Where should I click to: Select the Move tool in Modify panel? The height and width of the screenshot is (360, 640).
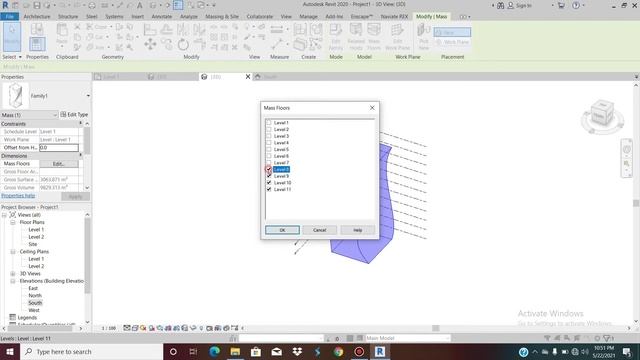pos(150,44)
